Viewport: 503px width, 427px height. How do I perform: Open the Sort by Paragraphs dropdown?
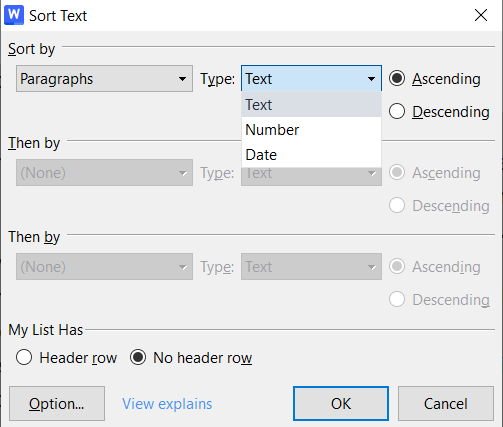coord(104,79)
